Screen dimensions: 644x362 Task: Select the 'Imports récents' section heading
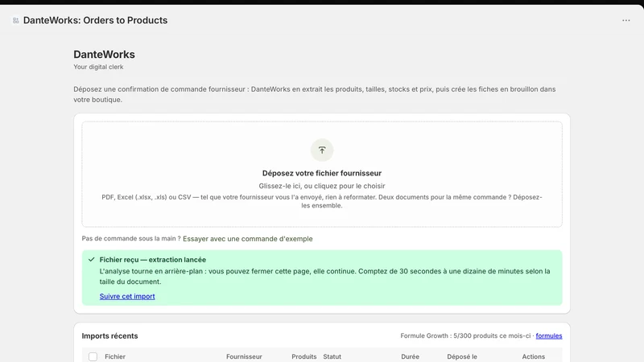(109, 335)
